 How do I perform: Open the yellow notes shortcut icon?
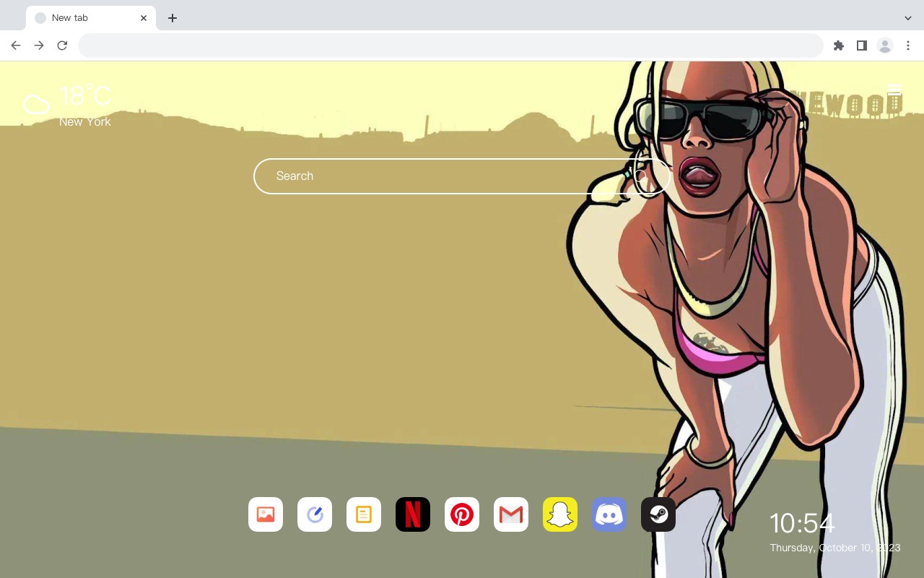point(364,514)
